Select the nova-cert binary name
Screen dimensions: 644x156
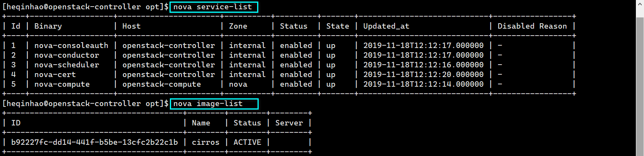[55, 75]
